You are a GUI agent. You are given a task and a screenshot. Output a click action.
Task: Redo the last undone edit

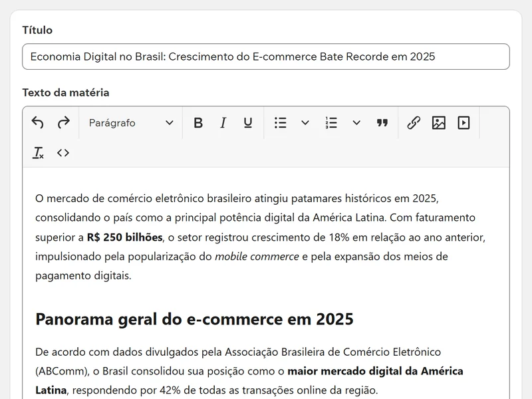coord(63,122)
